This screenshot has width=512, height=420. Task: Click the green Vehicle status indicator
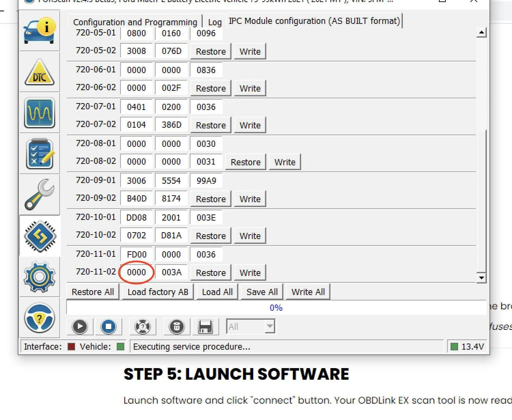(120, 347)
